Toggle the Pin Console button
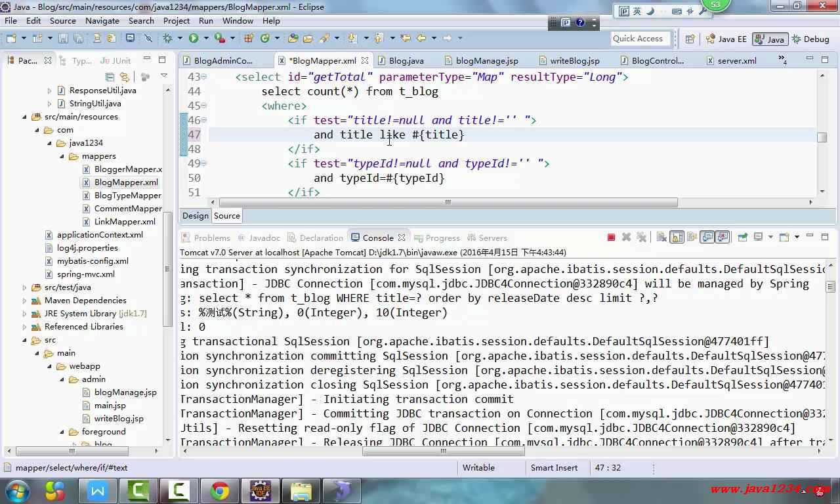 [742, 237]
